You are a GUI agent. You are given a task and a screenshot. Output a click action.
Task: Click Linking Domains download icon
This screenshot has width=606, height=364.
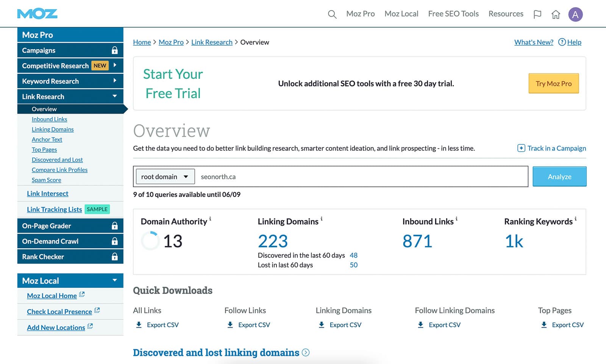click(322, 325)
